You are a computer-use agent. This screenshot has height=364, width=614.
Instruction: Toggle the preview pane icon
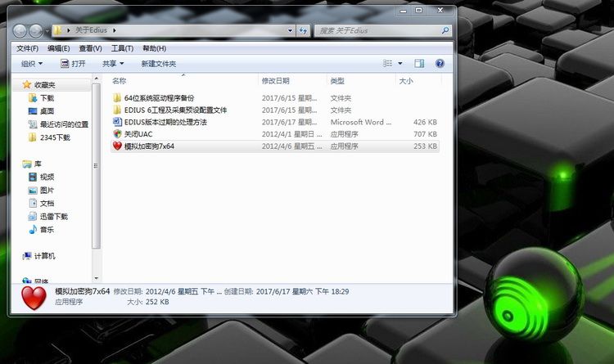(x=418, y=63)
